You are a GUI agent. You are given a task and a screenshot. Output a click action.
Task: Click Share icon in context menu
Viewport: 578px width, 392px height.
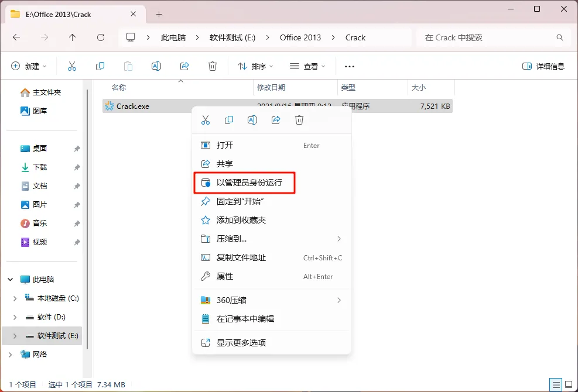point(276,120)
